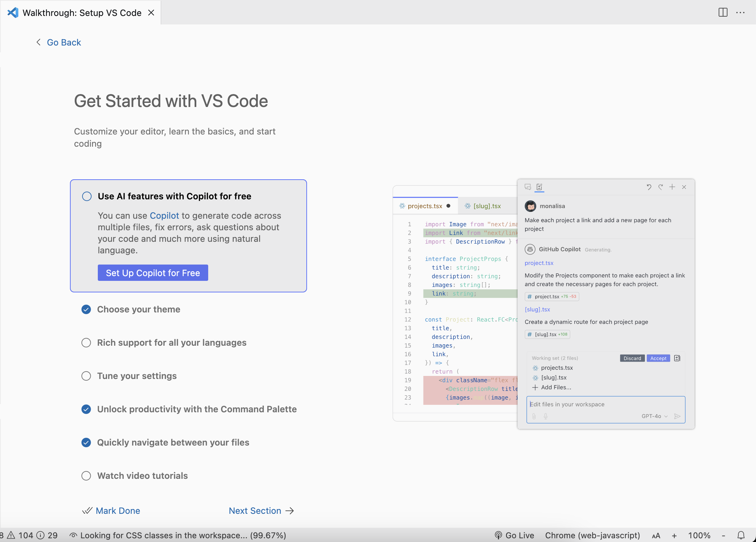The height and width of the screenshot is (542, 756).
Task: Open the Problems warning count in status bar
Action: pyautogui.click(x=20, y=535)
